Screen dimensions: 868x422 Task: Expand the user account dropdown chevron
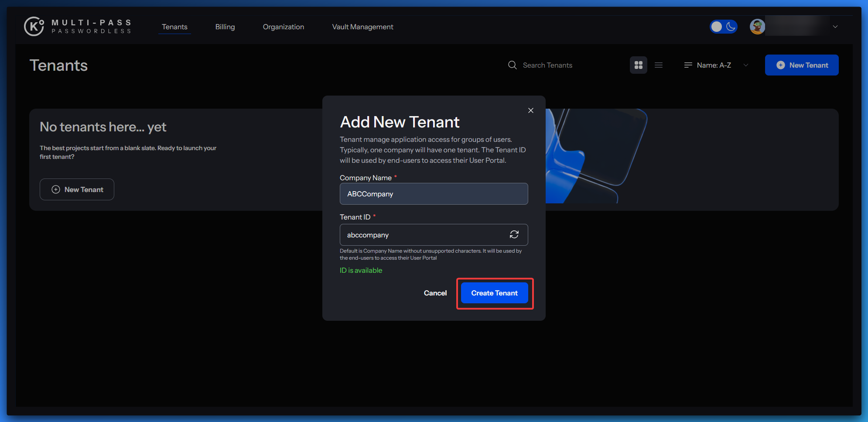tap(835, 27)
